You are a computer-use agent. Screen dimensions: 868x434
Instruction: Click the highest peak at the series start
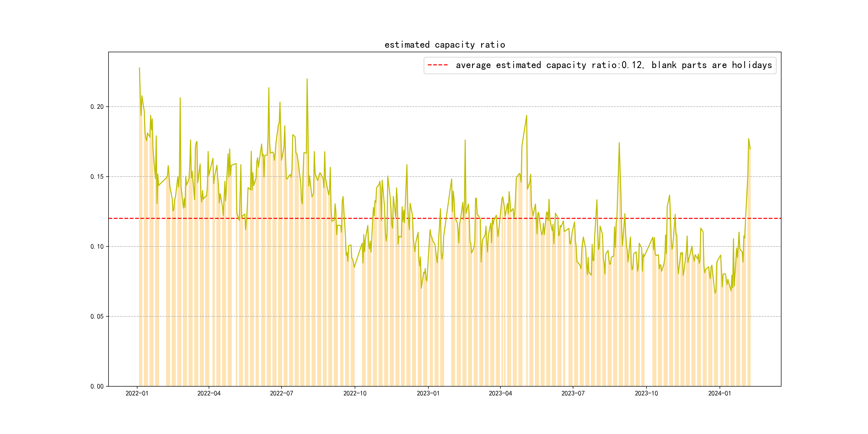point(140,68)
